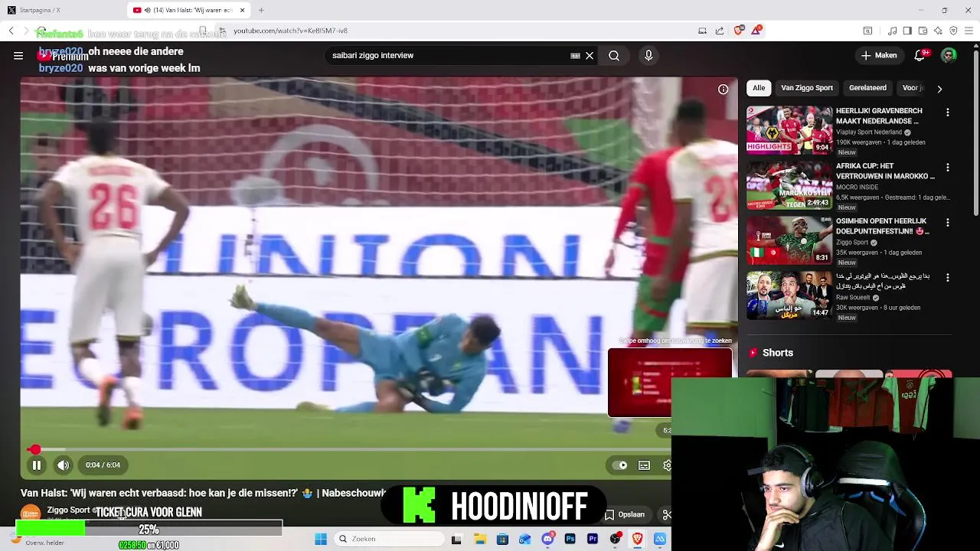
Task: Select the Van Ziggo Sport chip
Action: pos(807,88)
